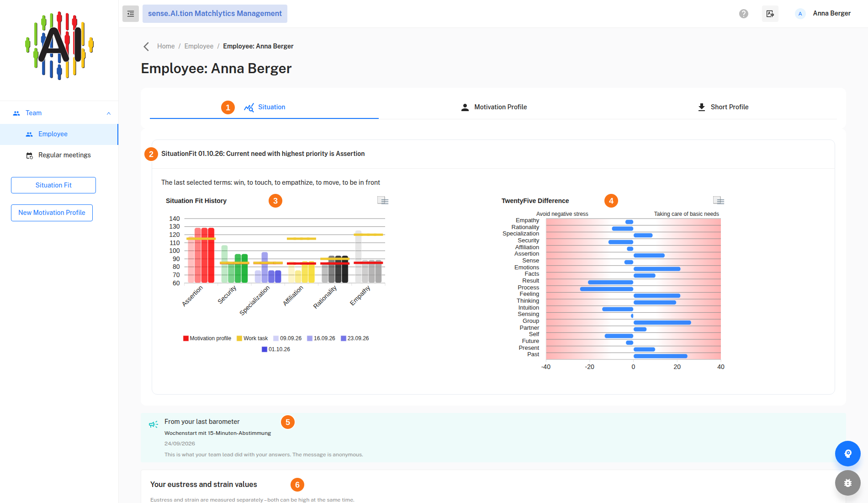Image resolution: width=868 pixels, height=503 pixels.
Task: Switch to the Situation tab
Action: pos(264,107)
